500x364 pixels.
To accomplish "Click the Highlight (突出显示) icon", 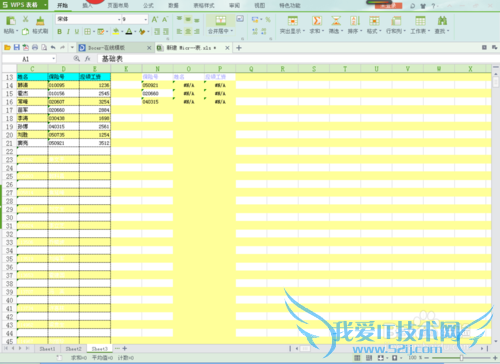I will [293, 21].
